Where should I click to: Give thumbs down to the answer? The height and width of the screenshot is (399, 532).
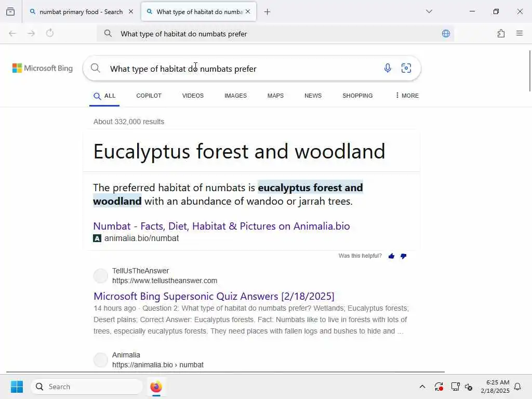pos(403,256)
